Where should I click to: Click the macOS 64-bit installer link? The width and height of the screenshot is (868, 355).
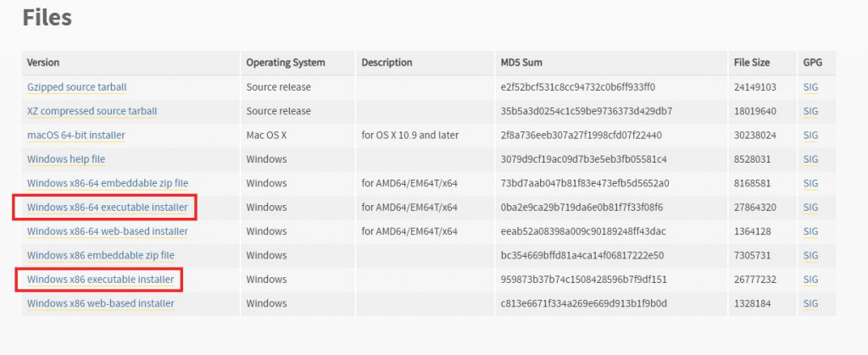point(76,136)
